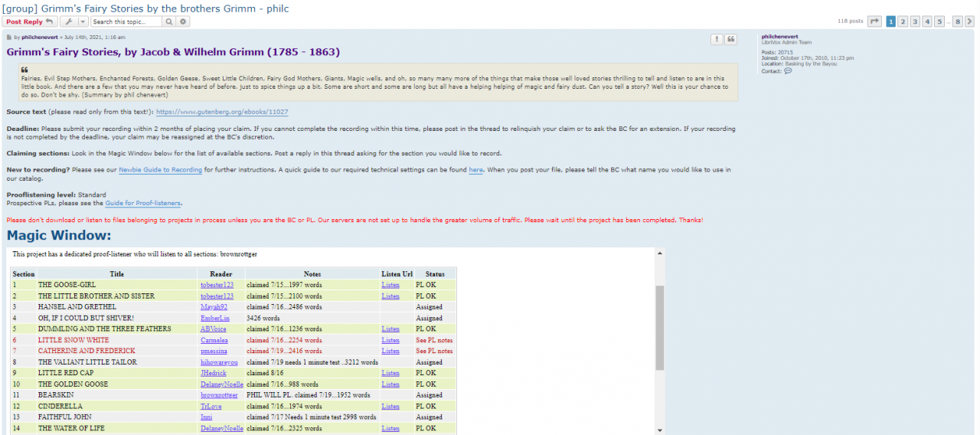Open reader TrLove link
Viewport: 980px width, 435px height.
(x=211, y=406)
